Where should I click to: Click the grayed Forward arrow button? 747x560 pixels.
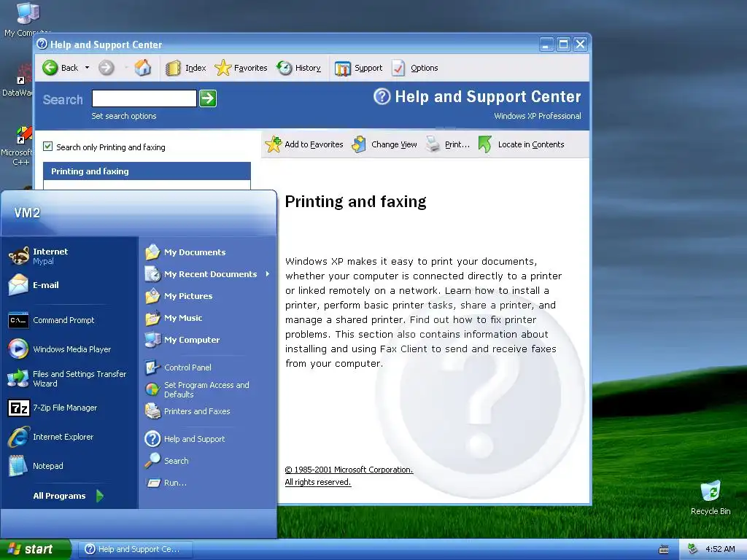pos(107,68)
